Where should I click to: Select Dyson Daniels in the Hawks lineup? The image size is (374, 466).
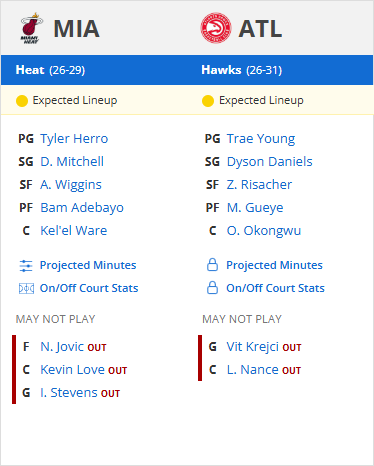(x=269, y=162)
